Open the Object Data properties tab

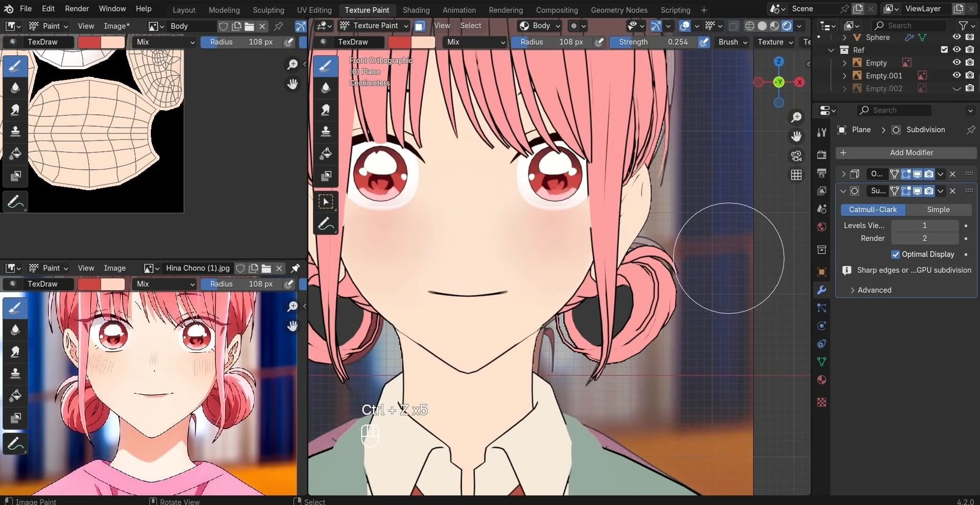(x=821, y=362)
